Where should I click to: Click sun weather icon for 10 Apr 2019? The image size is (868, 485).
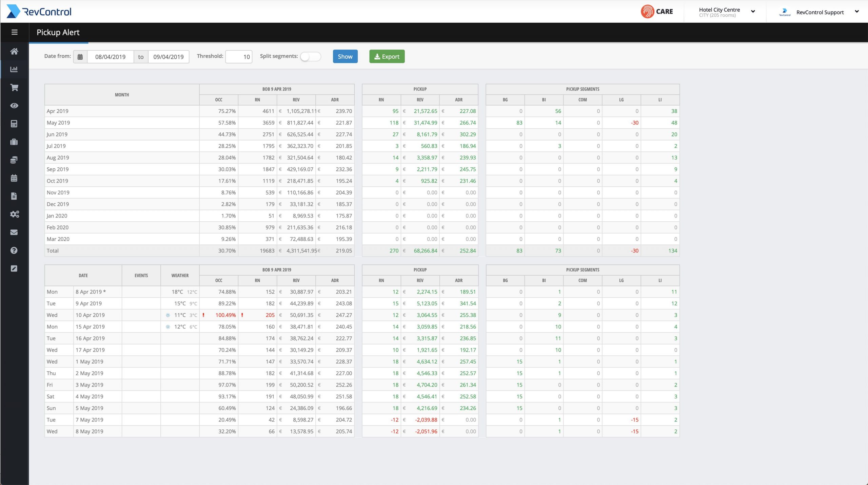168,315
